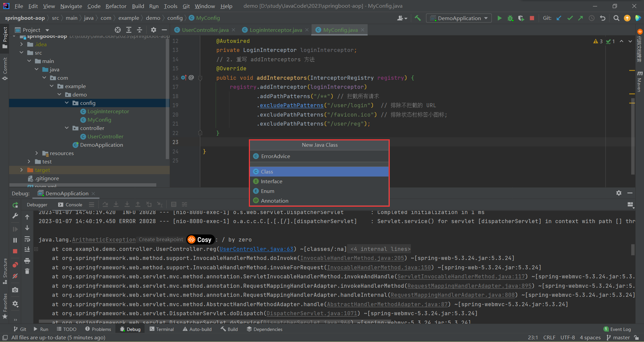Expand the .idea folder
The image size is (644, 342).
[21, 44]
